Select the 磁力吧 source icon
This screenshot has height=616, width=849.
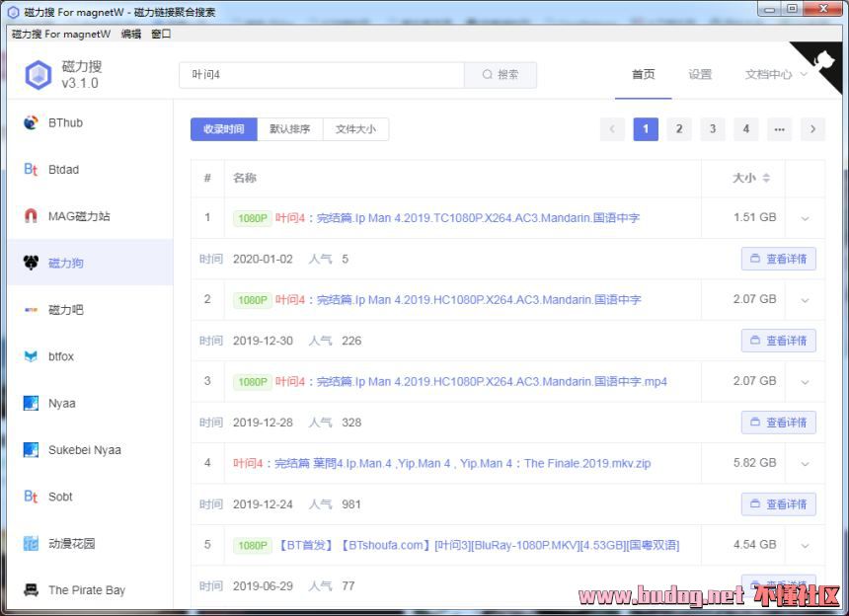[x=31, y=310]
